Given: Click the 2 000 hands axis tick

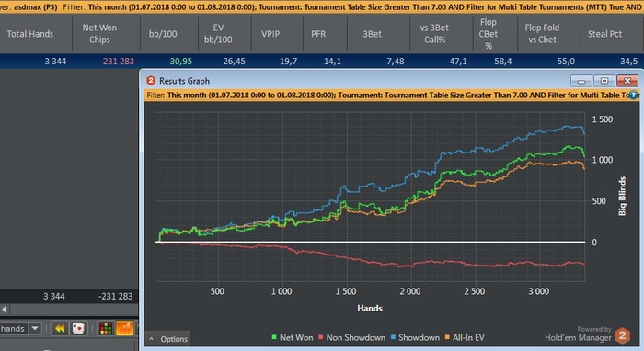Looking at the screenshot, I should pyautogui.click(x=410, y=291).
